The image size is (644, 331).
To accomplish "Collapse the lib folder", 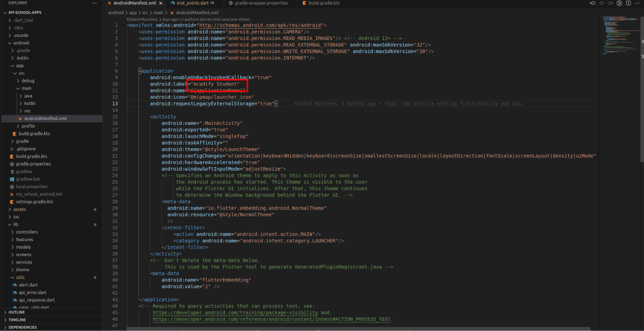I will coord(16,225).
